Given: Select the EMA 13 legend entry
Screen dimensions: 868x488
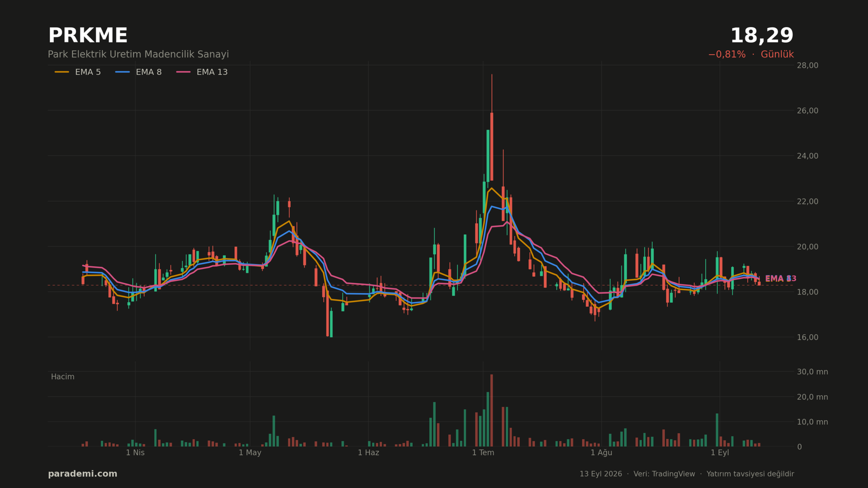Looking at the screenshot, I should 202,72.
